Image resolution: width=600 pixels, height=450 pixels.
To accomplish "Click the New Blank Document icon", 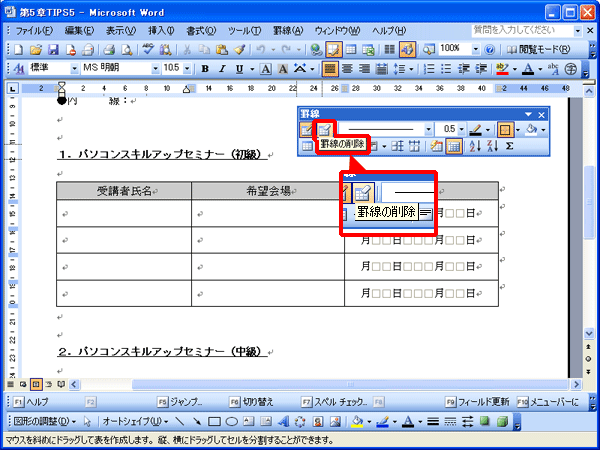I will (18, 49).
